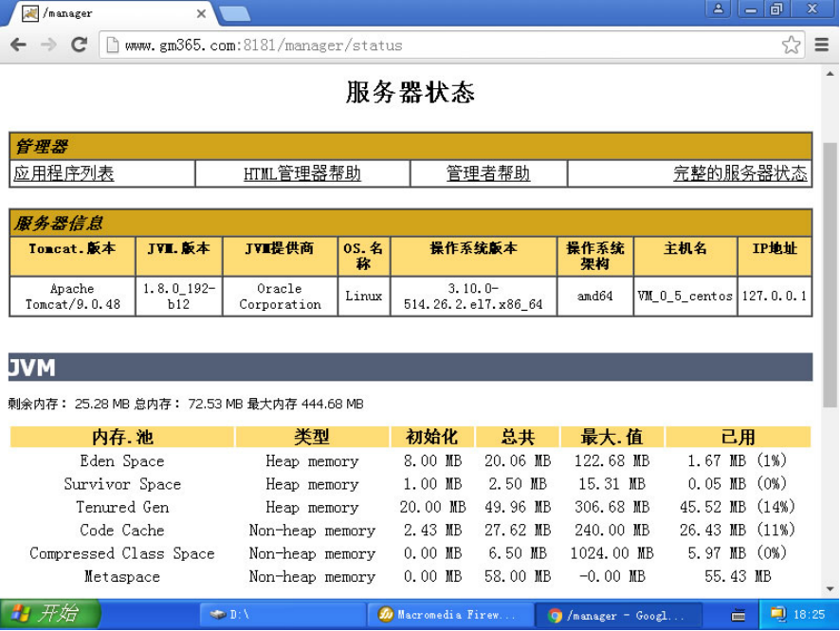This screenshot has width=840, height=631.
Task: Close the /manager tab
Action: 201,13
